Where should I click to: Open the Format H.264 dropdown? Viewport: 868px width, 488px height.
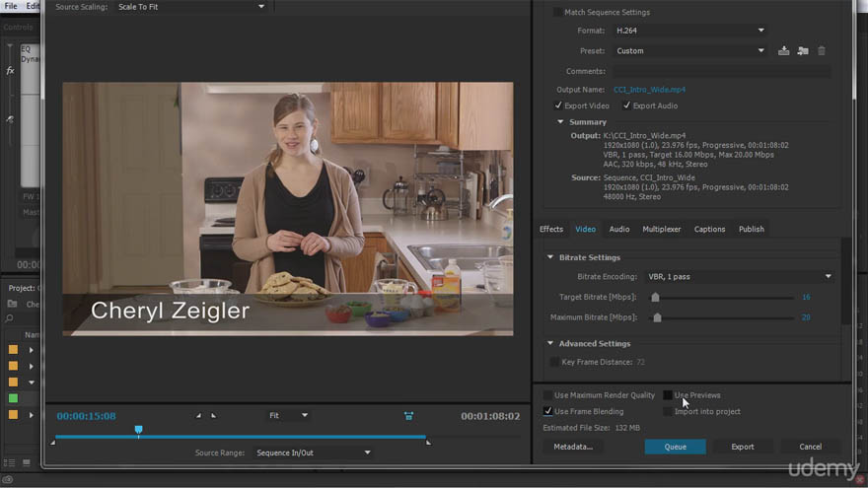[690, 31]
